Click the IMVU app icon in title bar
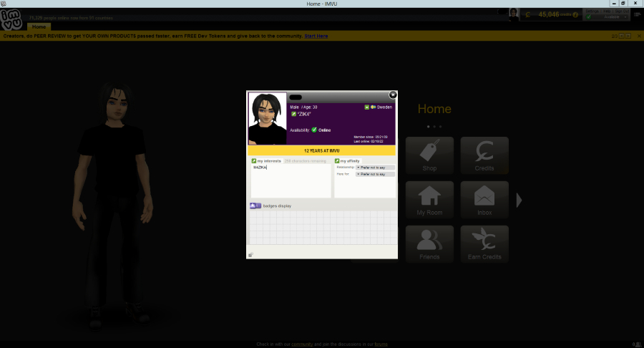This screenshot has height=348, width=644. pos(4,4)
